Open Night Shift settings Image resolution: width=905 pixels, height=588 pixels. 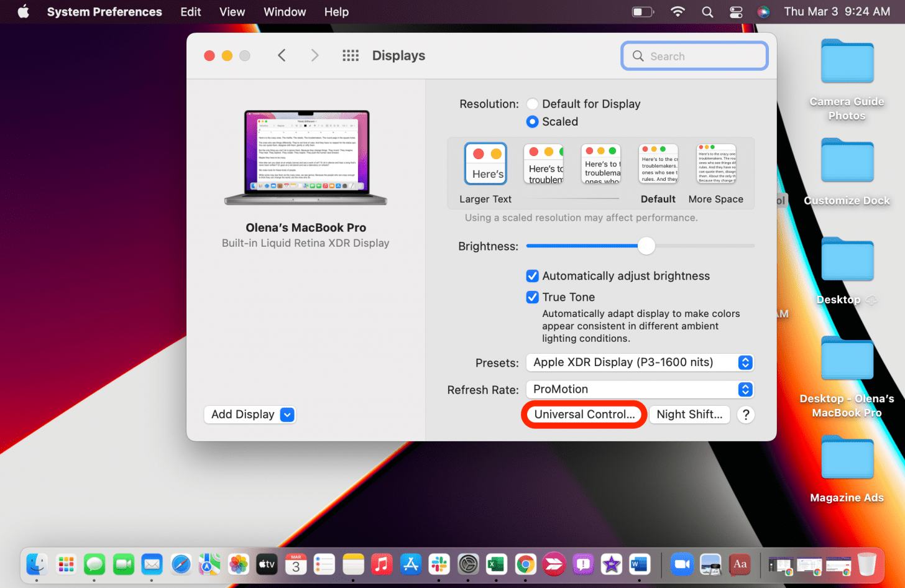coord(689,415)
